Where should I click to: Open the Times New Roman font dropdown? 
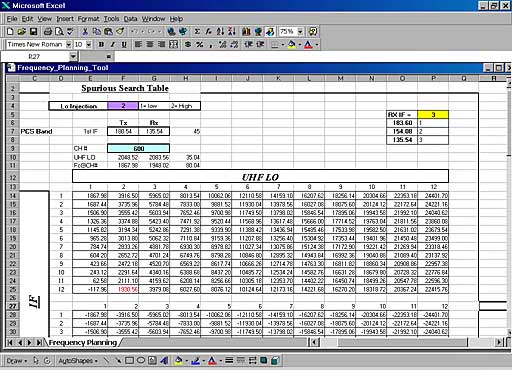(x=68, y=44)
